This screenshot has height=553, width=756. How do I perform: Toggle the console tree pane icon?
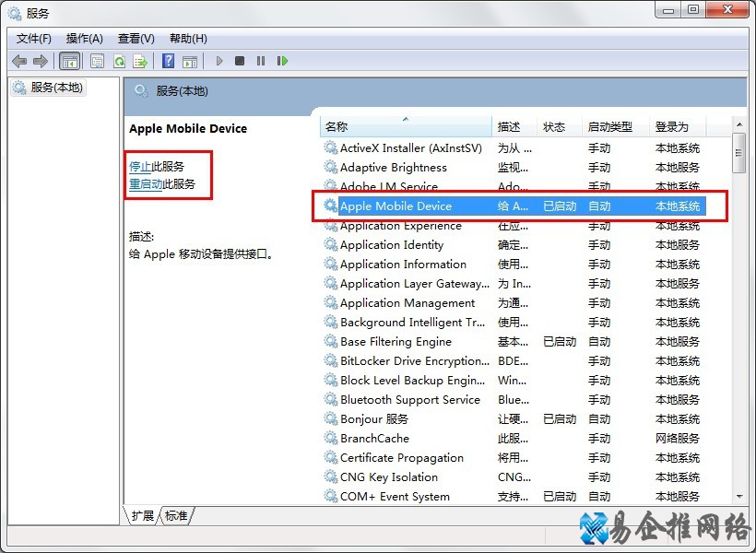click(x=69, y=61)
